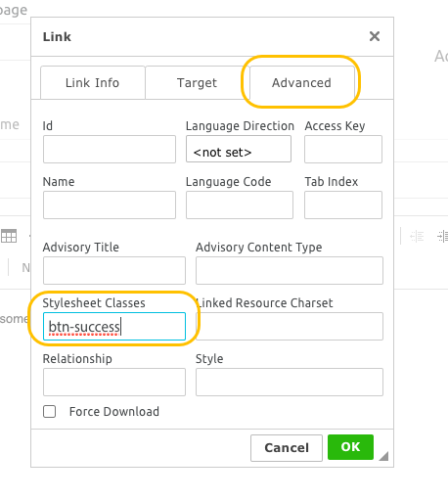The height and width of the screenshot is (500, 448).
Task: Focus the Id text field
Action: [x=110, y=150]
